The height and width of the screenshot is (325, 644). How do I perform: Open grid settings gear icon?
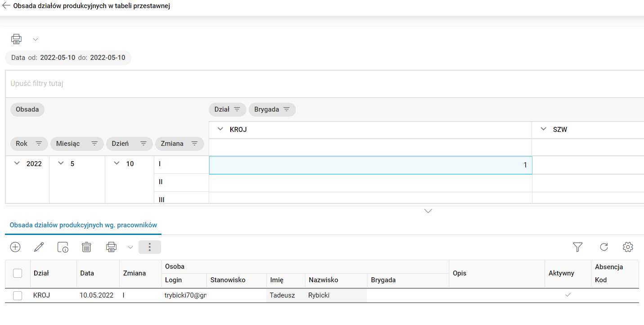[628, 247]
